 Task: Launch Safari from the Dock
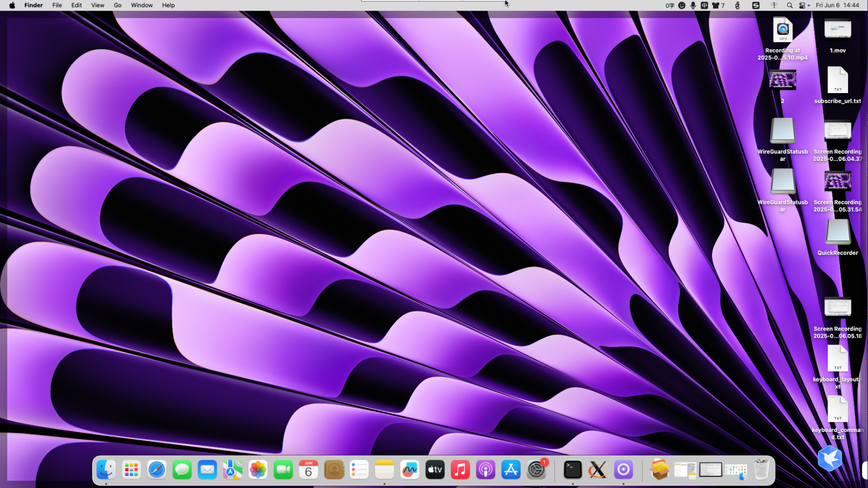tap(156, 470)
